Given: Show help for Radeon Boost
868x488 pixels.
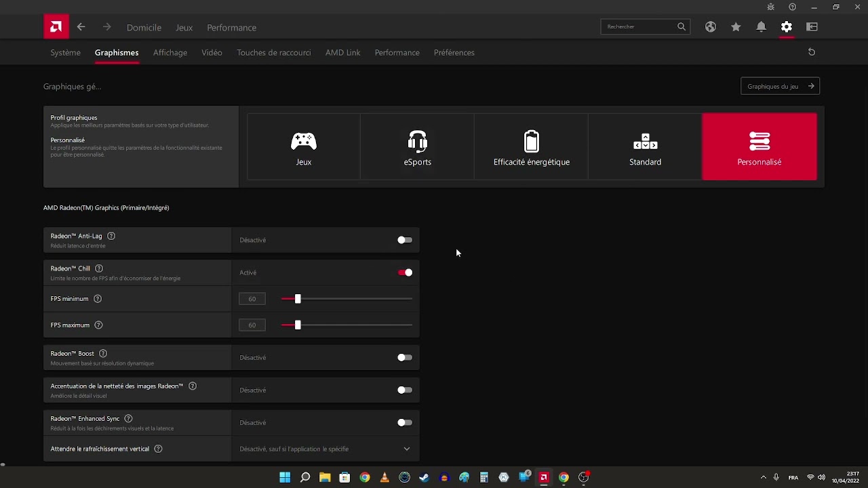Looking at the screenshot, I should (103, 354).
